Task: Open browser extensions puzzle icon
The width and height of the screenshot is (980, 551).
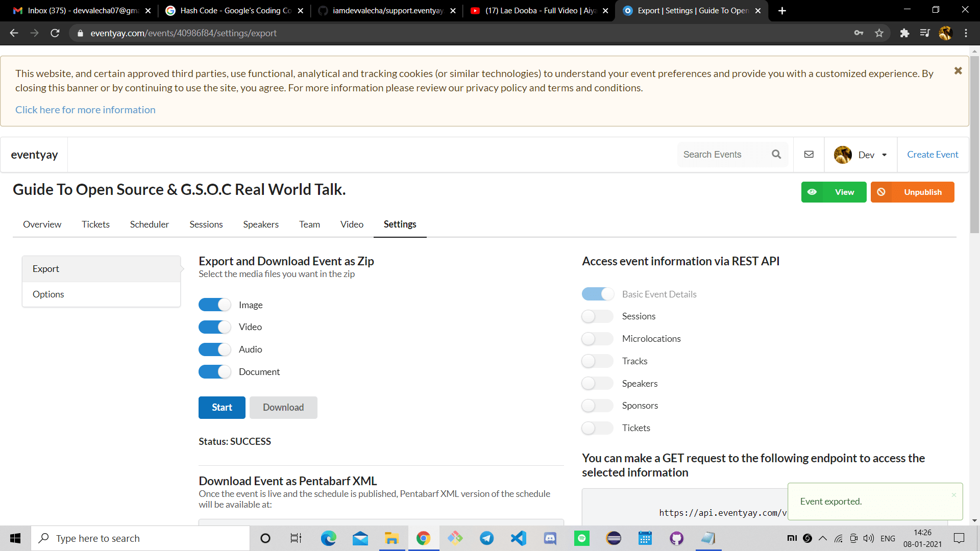Action: 904,33
